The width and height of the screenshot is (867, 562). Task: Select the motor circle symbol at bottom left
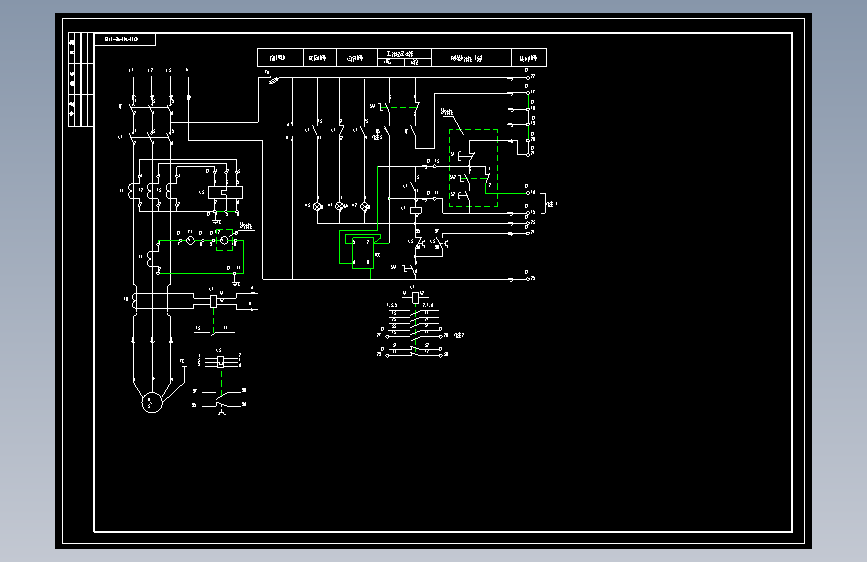click(152, 402)
